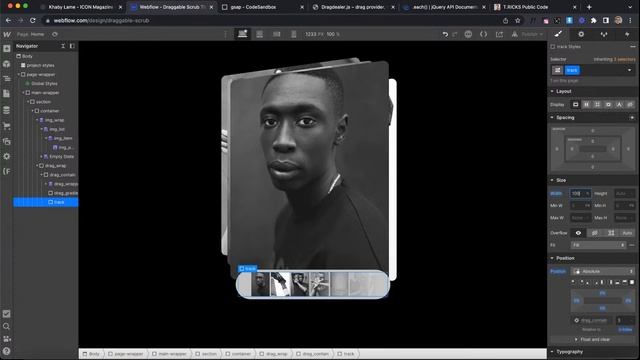Open the project Settings gear in left sidebar
Viewport: 640px width, 360px height.
tap(7, 156)
